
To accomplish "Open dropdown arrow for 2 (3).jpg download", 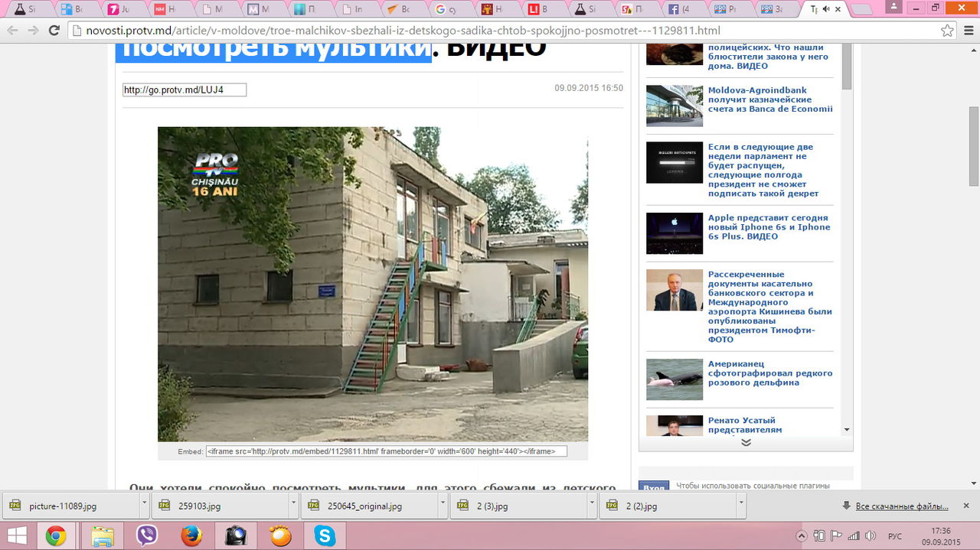I will coord(594,506).
